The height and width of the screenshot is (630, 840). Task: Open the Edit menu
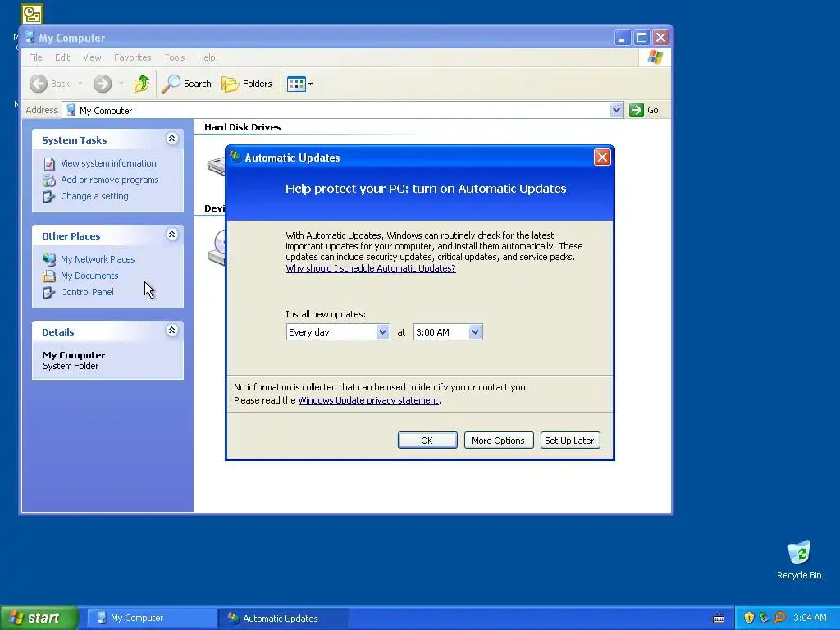62,57
